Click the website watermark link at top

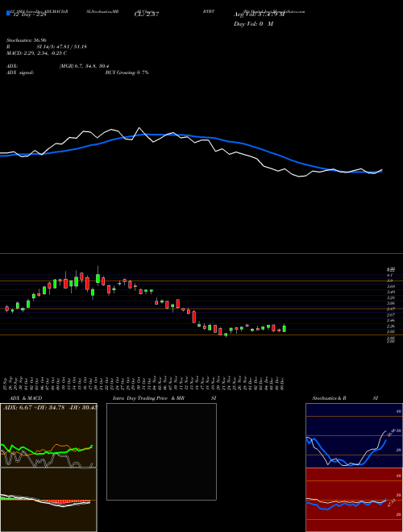(274, 11)
